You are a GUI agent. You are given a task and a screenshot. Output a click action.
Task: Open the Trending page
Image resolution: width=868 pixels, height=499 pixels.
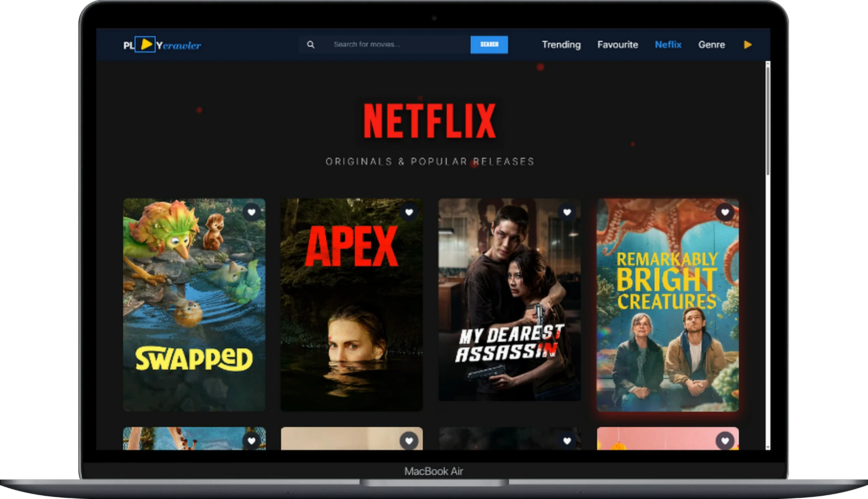(561, 45)
